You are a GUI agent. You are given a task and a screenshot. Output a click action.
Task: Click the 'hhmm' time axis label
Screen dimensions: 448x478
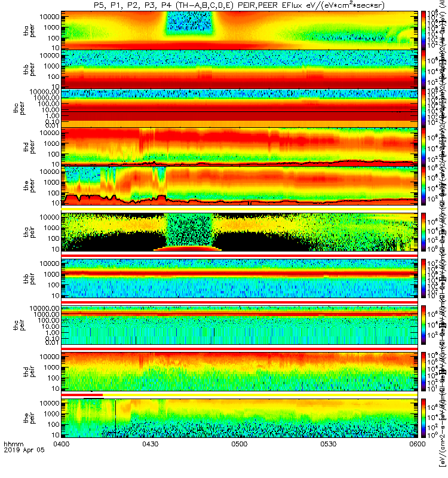pyautogui.click(x=13, y=444)
